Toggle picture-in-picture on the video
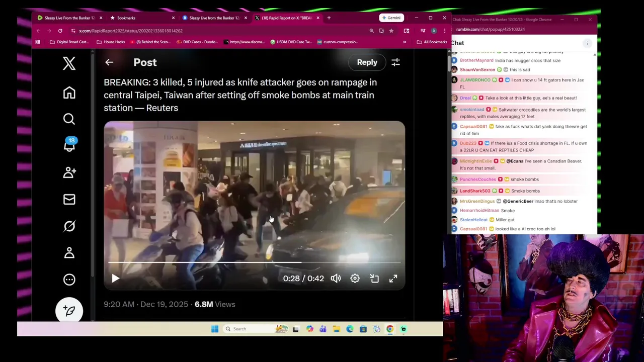Screen dimensions: 644x362 pos(374,278)
